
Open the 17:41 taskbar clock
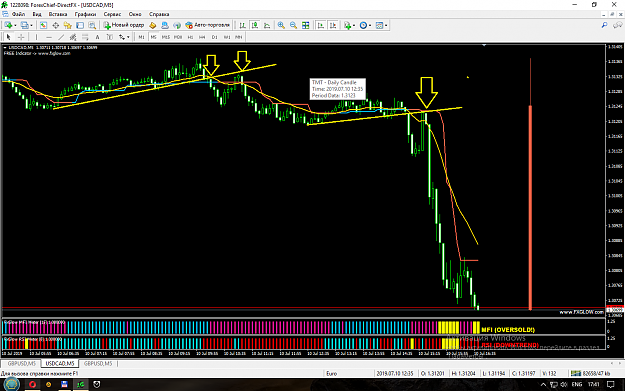[594, 385]
